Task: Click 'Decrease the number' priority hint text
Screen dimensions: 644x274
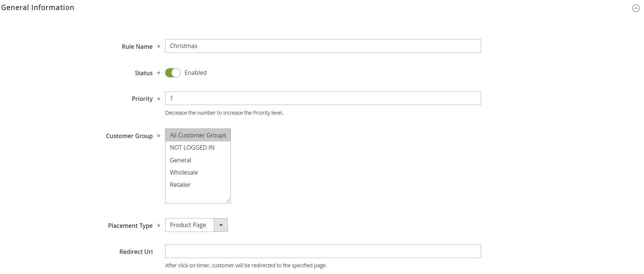Action: [224, 113]
